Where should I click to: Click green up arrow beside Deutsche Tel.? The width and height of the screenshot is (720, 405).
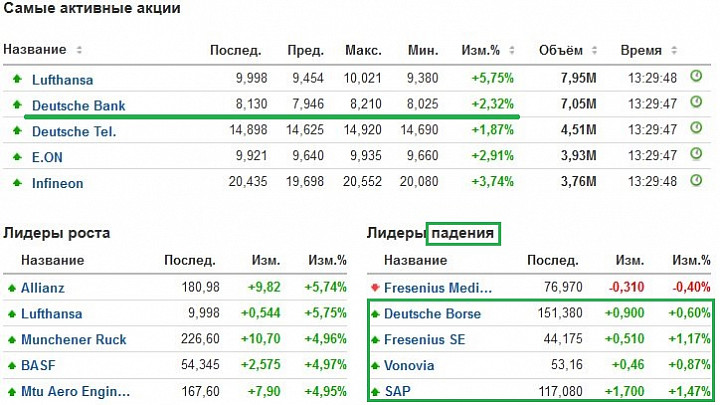tap(17, 131)
